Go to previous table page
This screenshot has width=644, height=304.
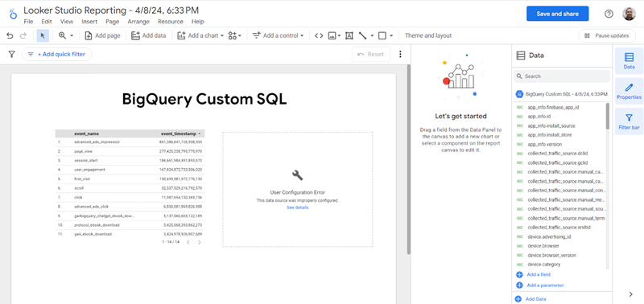pyautogui.click(x=188, y=242)
